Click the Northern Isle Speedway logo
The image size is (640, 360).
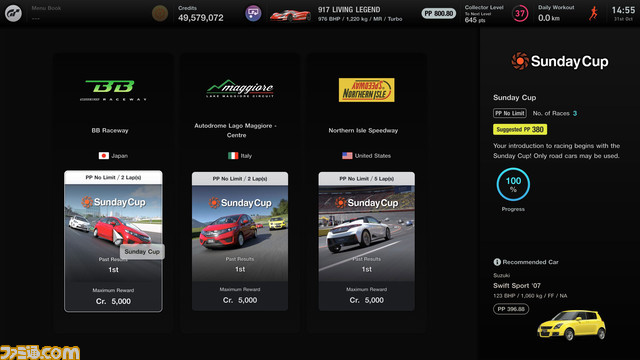click(x=367, y=90)
